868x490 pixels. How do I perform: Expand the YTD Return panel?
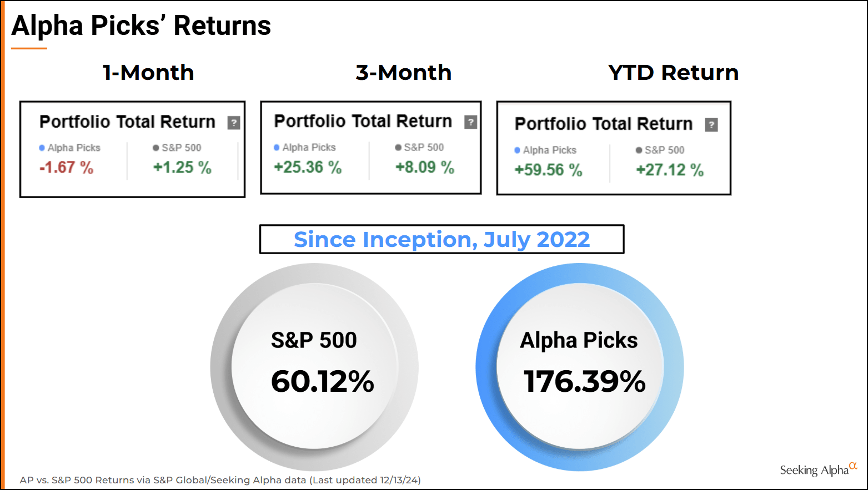(x=613, y=148)
